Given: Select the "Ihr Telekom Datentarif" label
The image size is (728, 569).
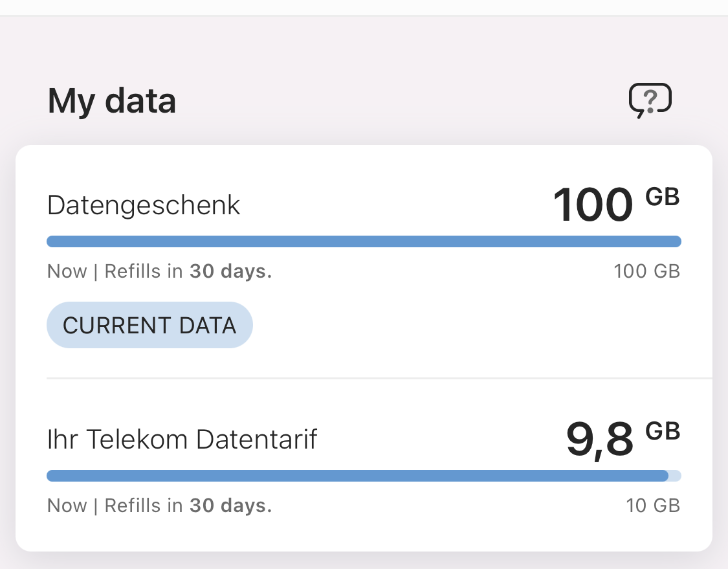Looking at the screenshot, I should pos(182,440).
